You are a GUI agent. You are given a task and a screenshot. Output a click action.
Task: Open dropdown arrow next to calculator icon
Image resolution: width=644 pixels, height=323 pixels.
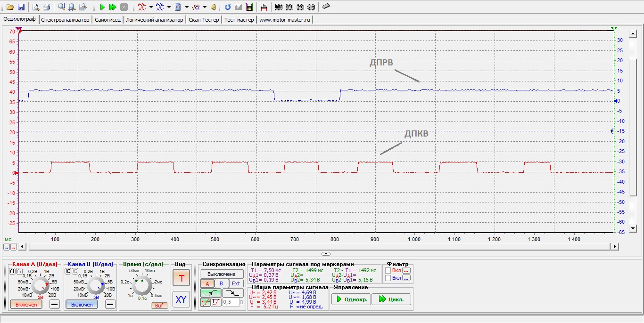[187, 7]
